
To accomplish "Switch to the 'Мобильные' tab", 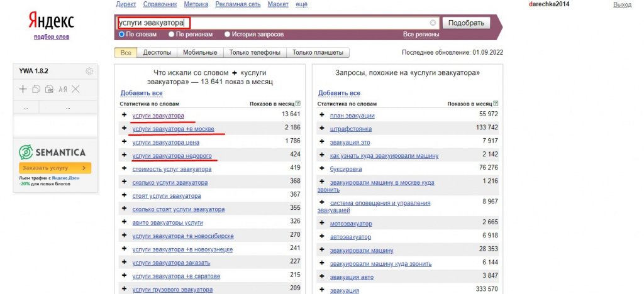I will point(200,53).
